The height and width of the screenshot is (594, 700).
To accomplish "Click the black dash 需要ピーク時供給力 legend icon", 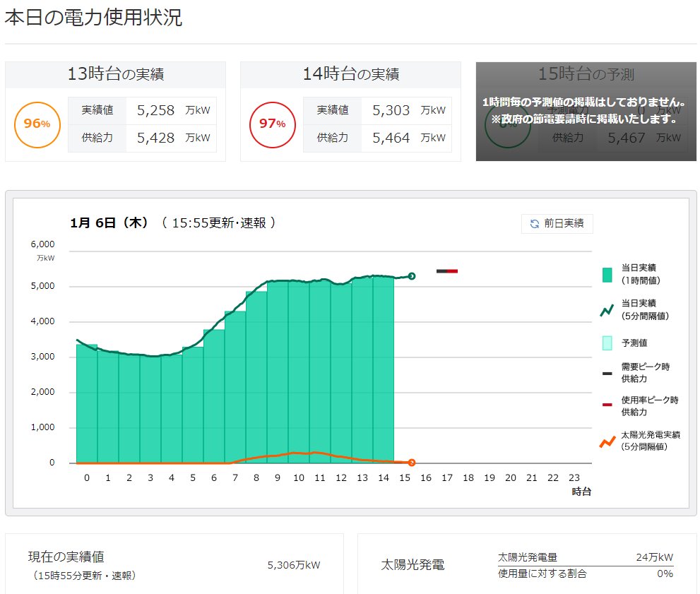I will [x=607, y=373].
